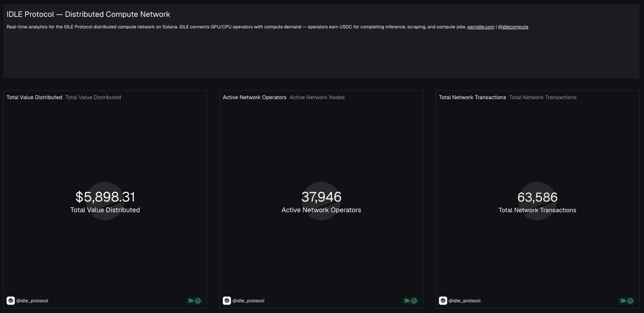The height and width of the screenshot is (313, 644).
Task: Click @idle_protocol author name under Total Network Transactions
Action: point(465,301)
